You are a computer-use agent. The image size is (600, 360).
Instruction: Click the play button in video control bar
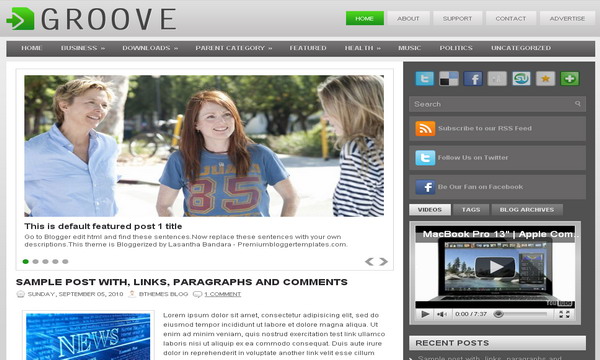pos(425,314)
